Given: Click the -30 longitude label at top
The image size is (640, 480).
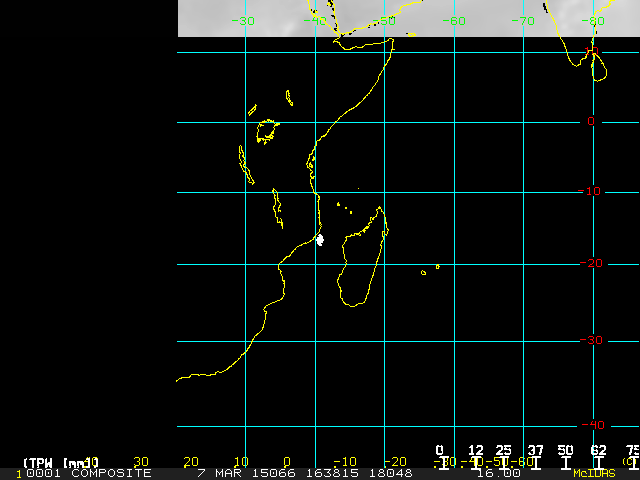Looking at the screenshot, I should tap(242, 20).
